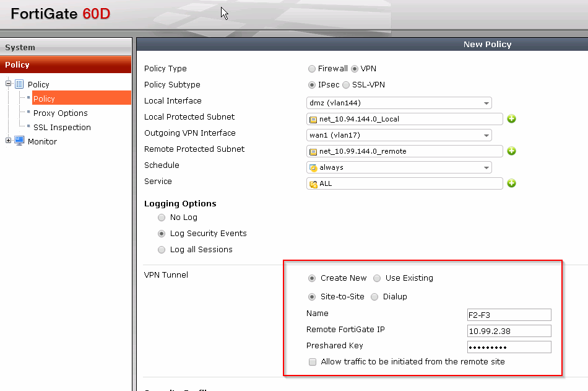Choose IPsec policy subtype
This screenshot has height=391, width=588.
(311, 85)
